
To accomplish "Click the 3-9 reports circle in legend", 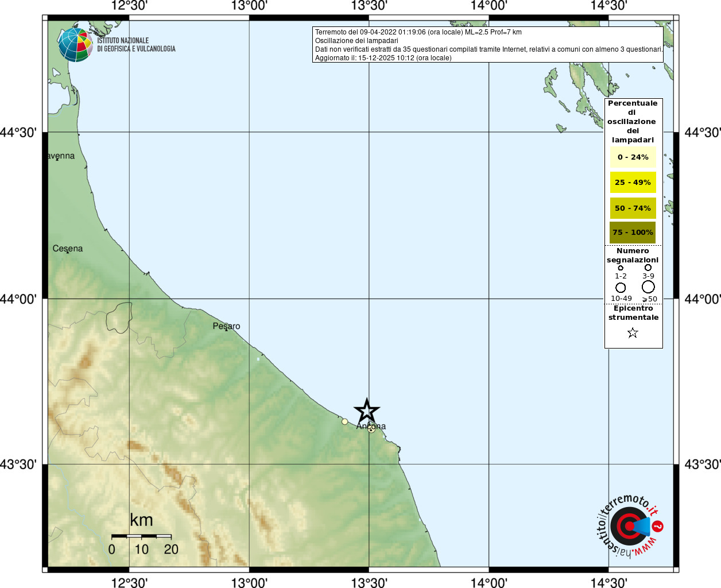I will (x=648, y=268).
